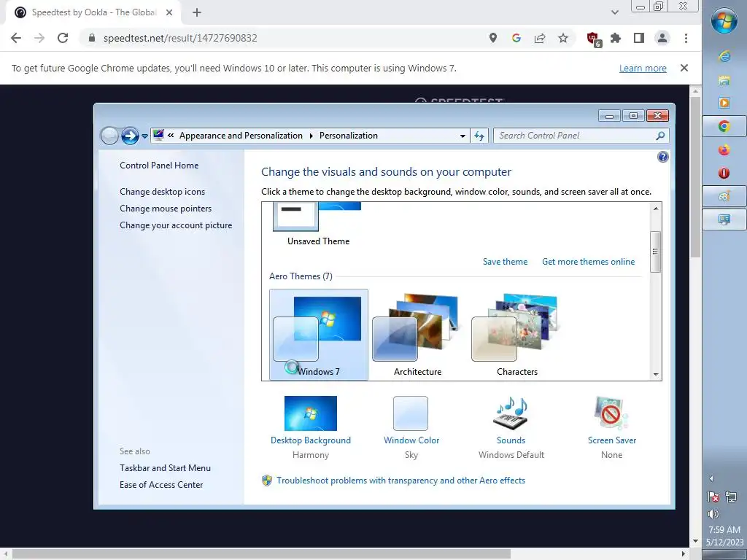This screenshot has width=747, height=560.
Task: Expand the arrow after Appearance and Personalization
Action: pos(311,136)
